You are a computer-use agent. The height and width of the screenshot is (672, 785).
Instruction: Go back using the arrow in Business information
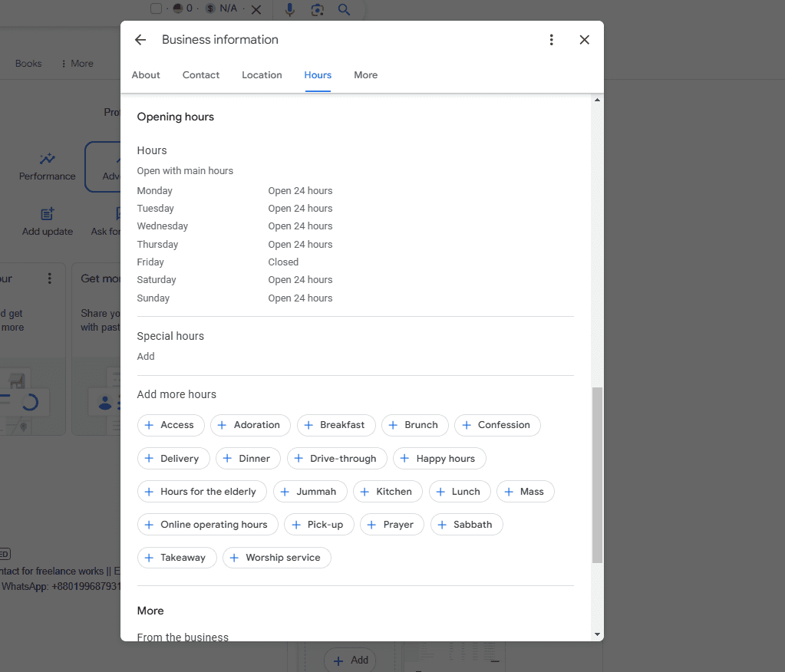click(140, 40)
